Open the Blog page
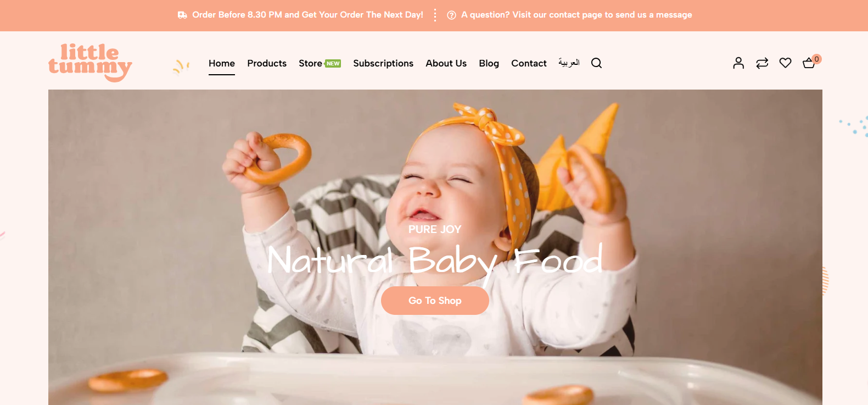Screen dimensions: 868x405 point(489,63)
